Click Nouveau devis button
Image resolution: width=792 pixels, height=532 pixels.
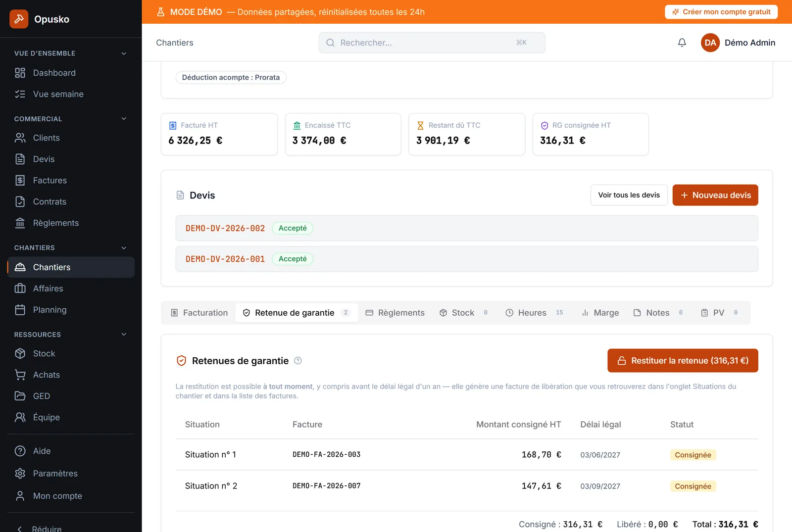point(715,195)
